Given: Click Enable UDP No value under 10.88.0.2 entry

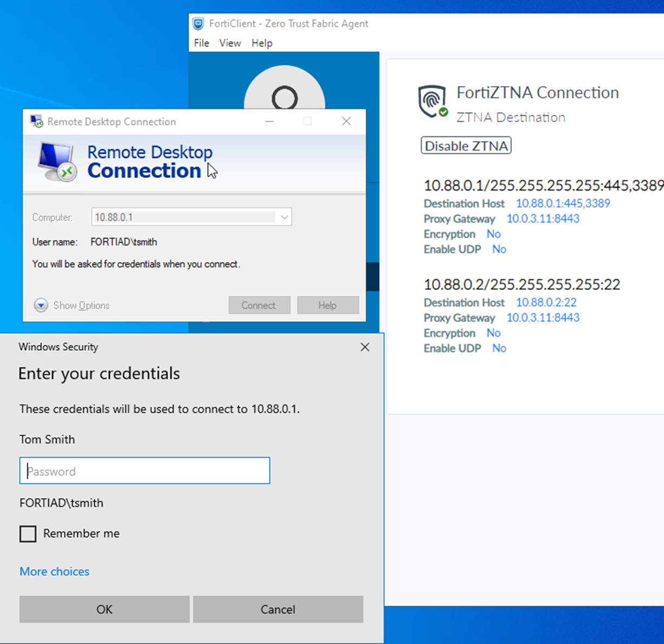Looking at the screenshot, I should click(x=499, y=348).
